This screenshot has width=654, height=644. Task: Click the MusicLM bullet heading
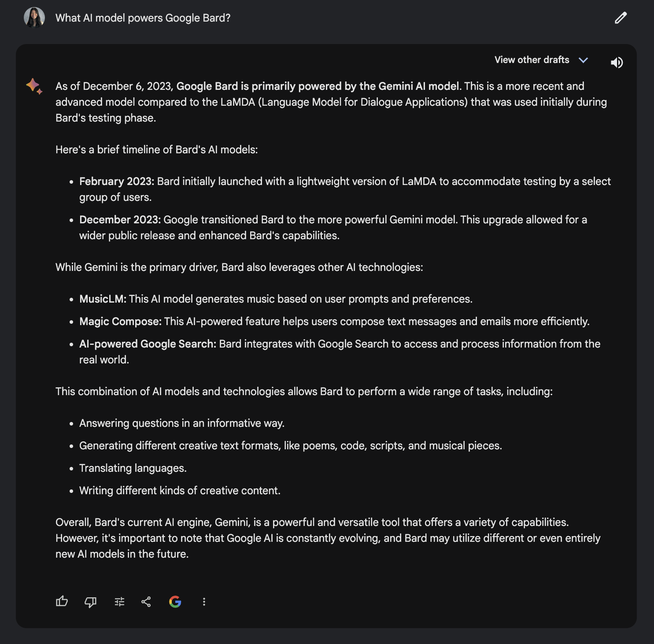point(103,299)
